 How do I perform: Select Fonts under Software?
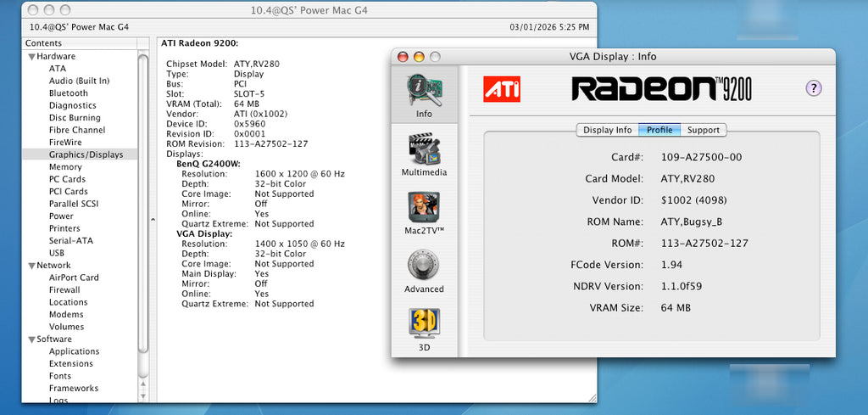60,376
